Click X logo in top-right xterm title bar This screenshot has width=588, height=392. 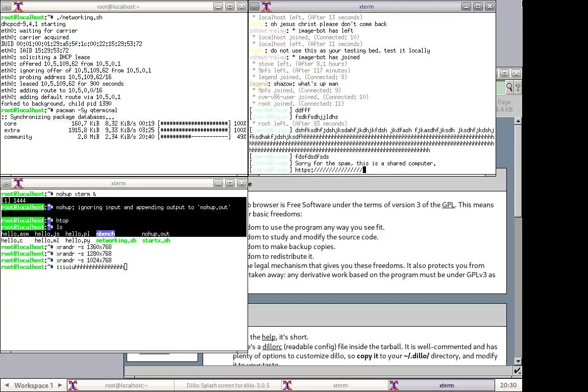click(x=266, y=6)
